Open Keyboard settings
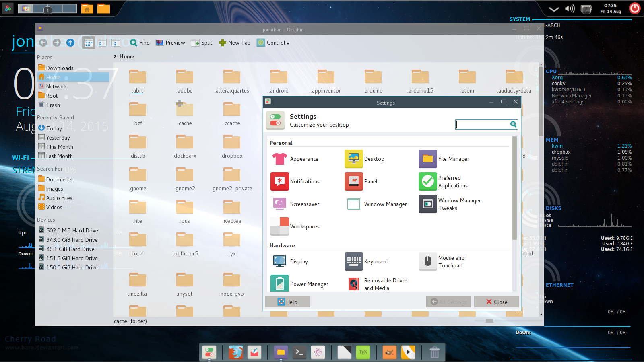 click(x=366, y=262)
